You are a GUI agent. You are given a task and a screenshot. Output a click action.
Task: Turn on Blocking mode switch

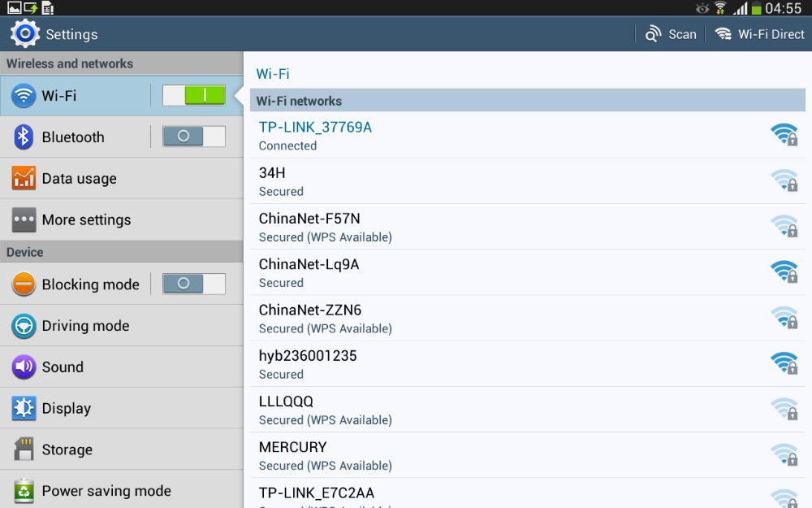pyautogui.click(x=194, y=284)
